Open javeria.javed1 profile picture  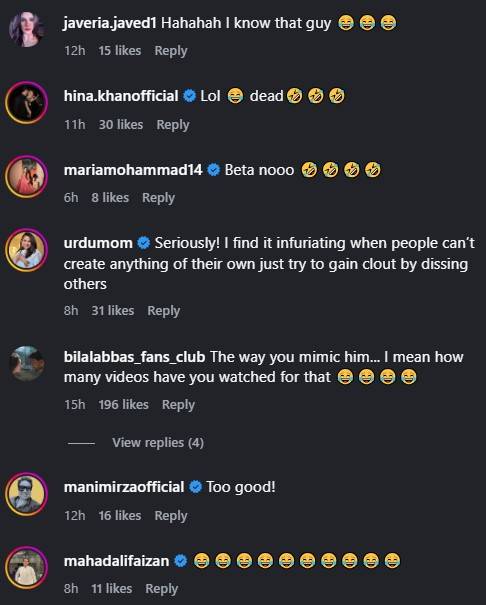[26, 29]
